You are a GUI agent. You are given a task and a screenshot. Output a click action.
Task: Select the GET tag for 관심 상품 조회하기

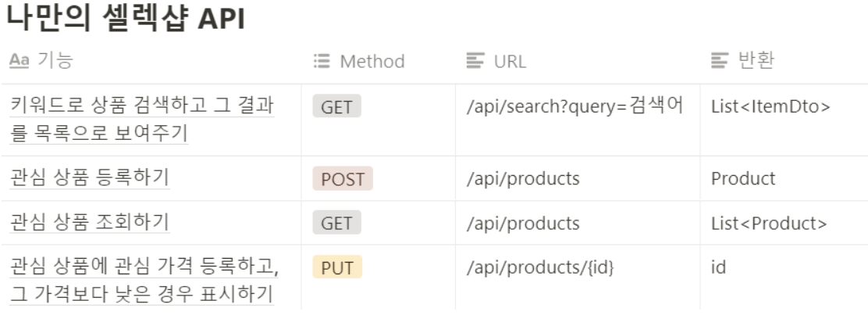click(x=336, y=223)
